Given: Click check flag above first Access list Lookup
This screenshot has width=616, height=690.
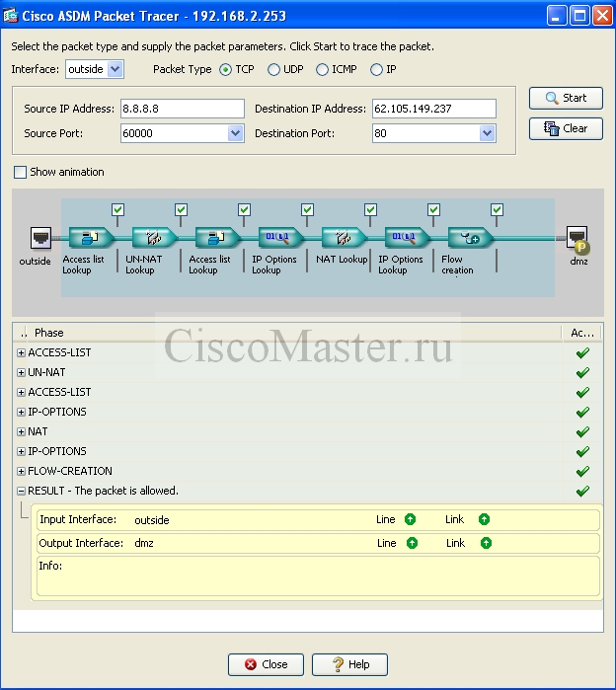Looking at the screenshot, I should click(x=117, y=209).
